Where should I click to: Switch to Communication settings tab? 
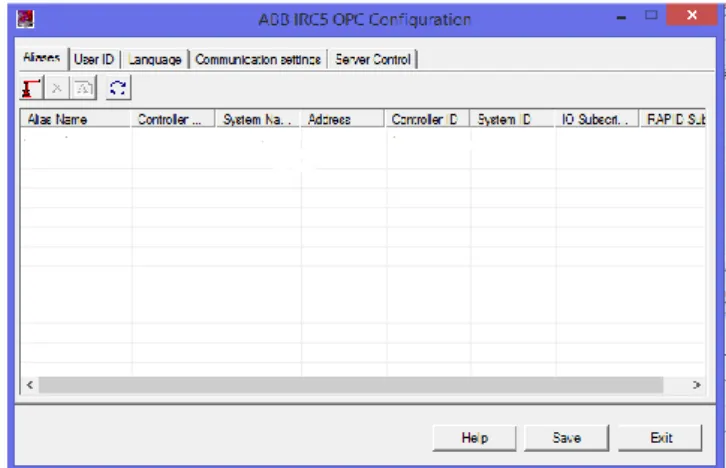pos(258,60)
